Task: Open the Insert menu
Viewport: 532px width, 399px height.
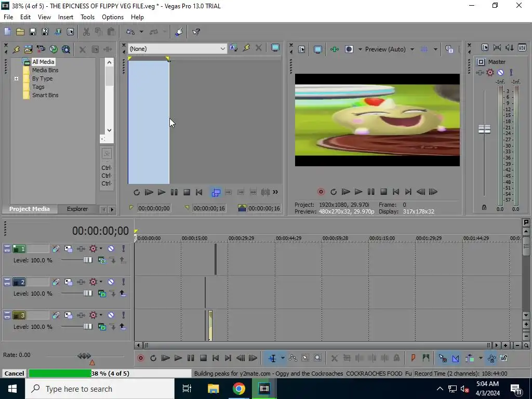Action: [x=65, y=17]
